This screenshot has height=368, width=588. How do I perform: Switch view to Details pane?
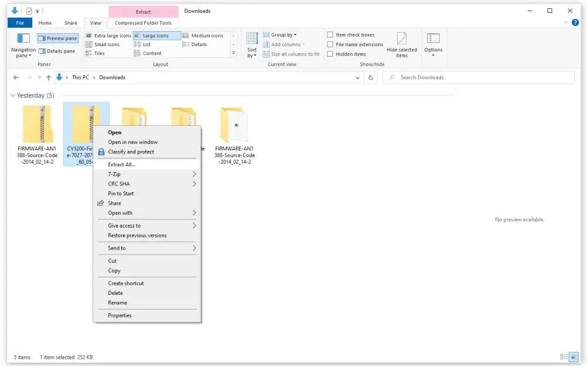57,50
